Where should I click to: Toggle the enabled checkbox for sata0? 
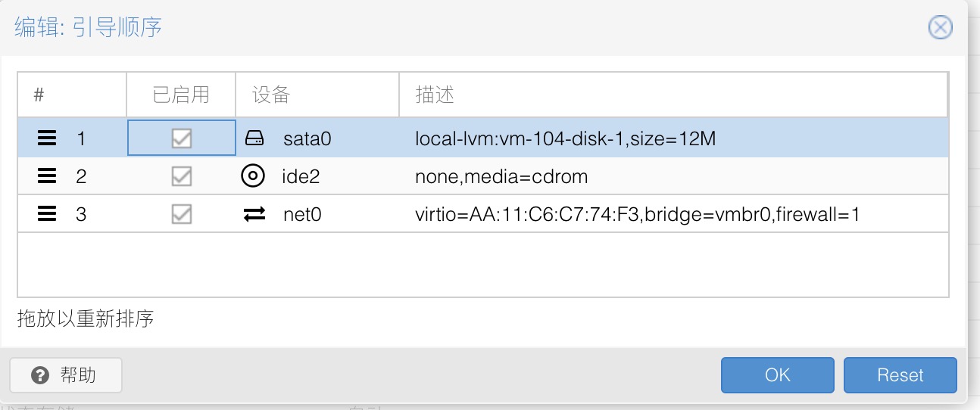(x=182, y=138)
